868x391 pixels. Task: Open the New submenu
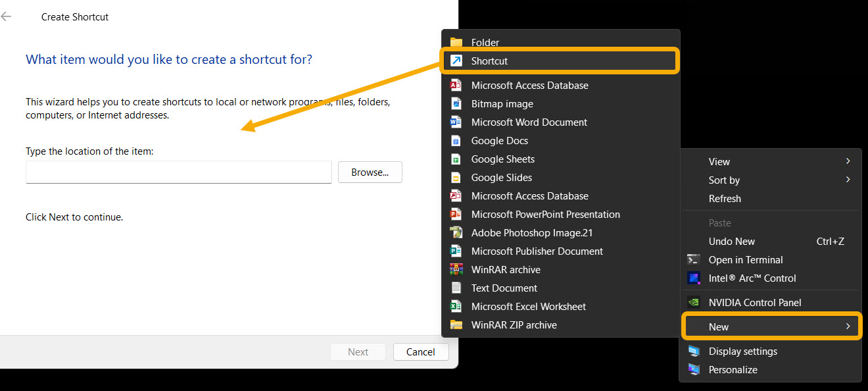tap(718, 326)
